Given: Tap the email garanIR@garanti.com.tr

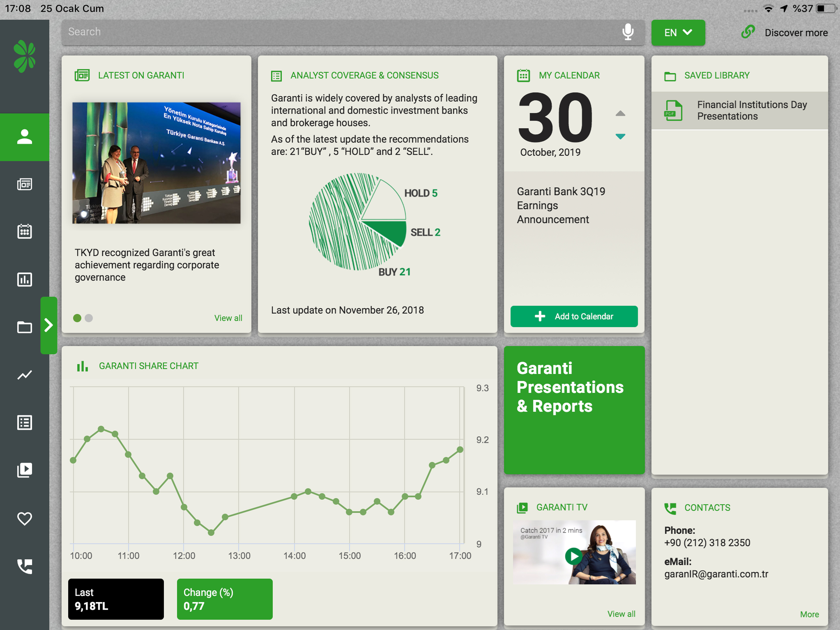Looking at the screenshot, I should 716,574.
